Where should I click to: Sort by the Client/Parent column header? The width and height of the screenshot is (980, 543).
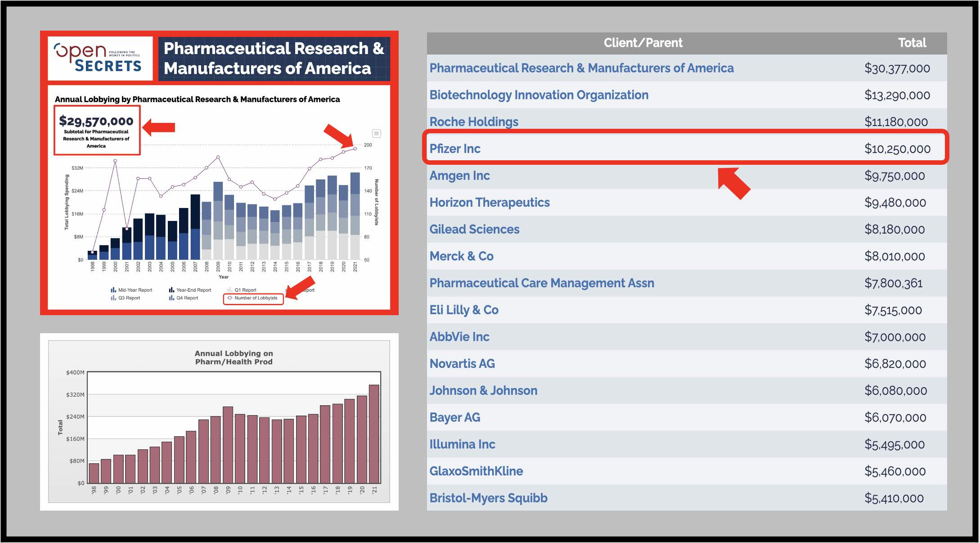coord(643,43)
